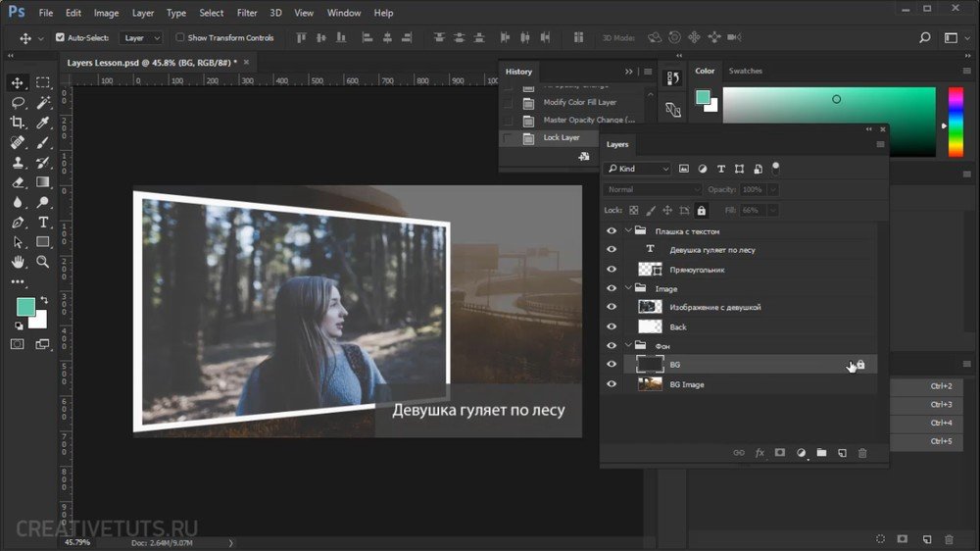Select the Horizontal Type tool
The width and height of the screenshot is (980, 551).
[43, 223]
